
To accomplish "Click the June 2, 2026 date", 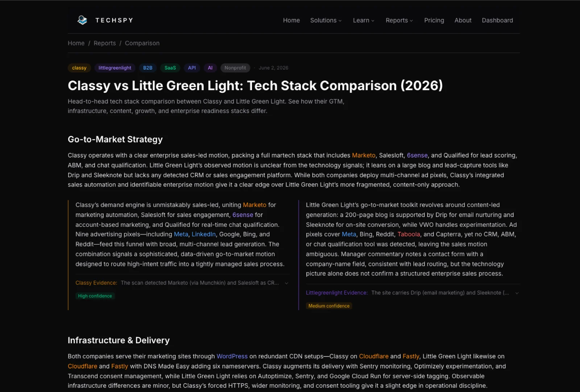I will click(x=273, y=68).
